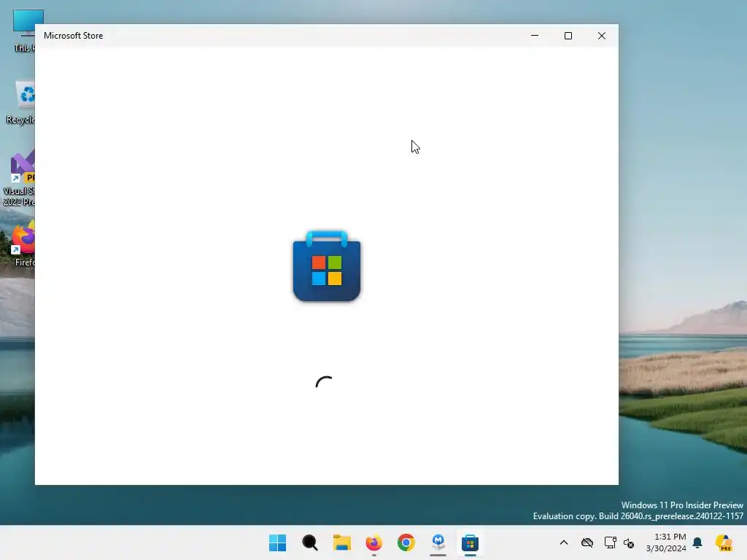Open Google Chrome from taskbar
This screenshot has height=560, width=747.
[x=406, y=542]
